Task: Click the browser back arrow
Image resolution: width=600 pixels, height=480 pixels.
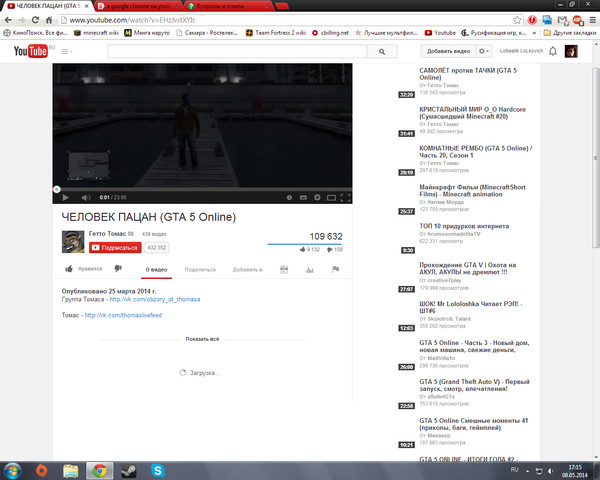Action: (x=8, y=20)
